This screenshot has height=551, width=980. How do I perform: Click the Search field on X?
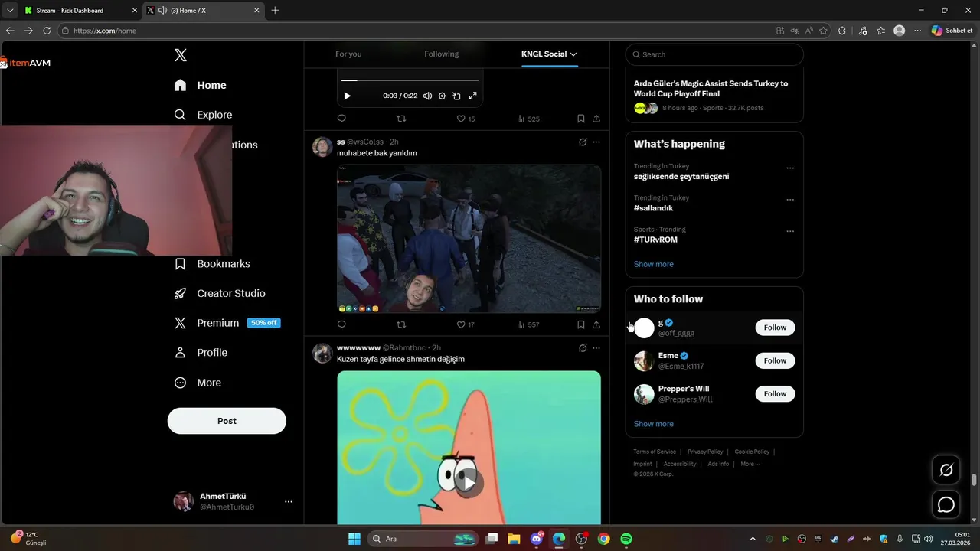click(x=714, y=54)
